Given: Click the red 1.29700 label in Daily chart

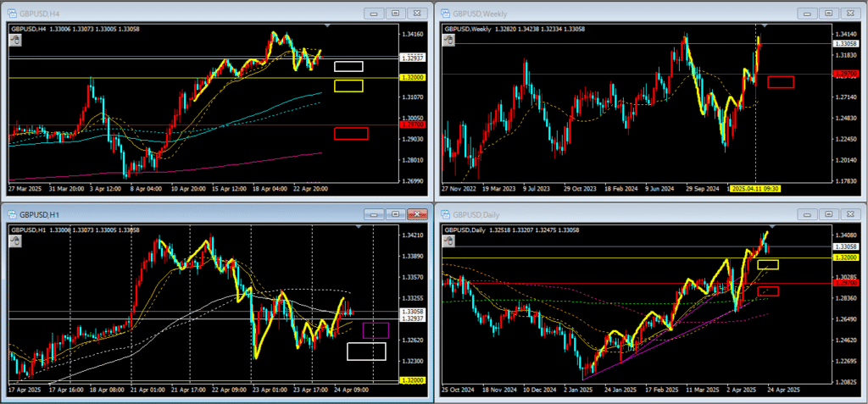Looking at the screenshot, I should coord(847,283).
